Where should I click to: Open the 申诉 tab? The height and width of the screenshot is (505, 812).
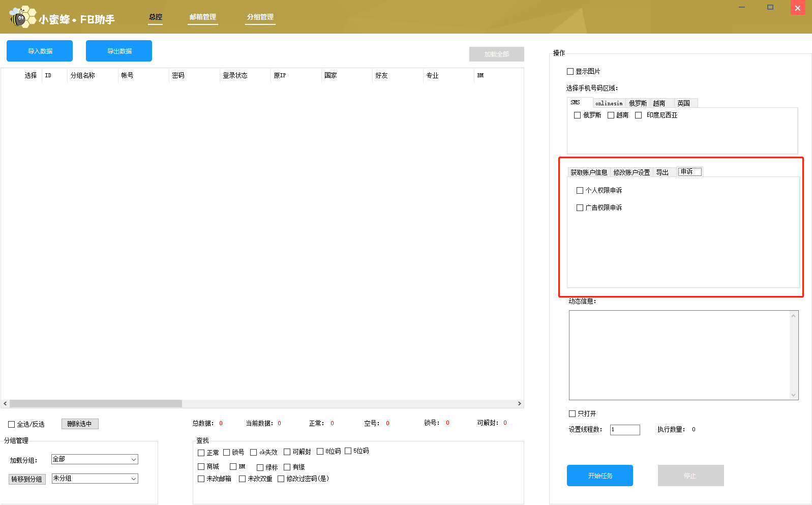(x=689, y=172)
